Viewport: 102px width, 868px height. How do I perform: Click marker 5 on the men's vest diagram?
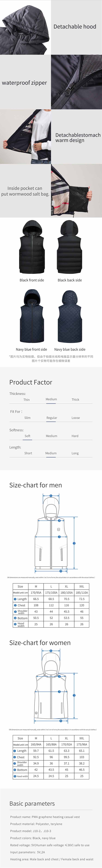point(51,496)
